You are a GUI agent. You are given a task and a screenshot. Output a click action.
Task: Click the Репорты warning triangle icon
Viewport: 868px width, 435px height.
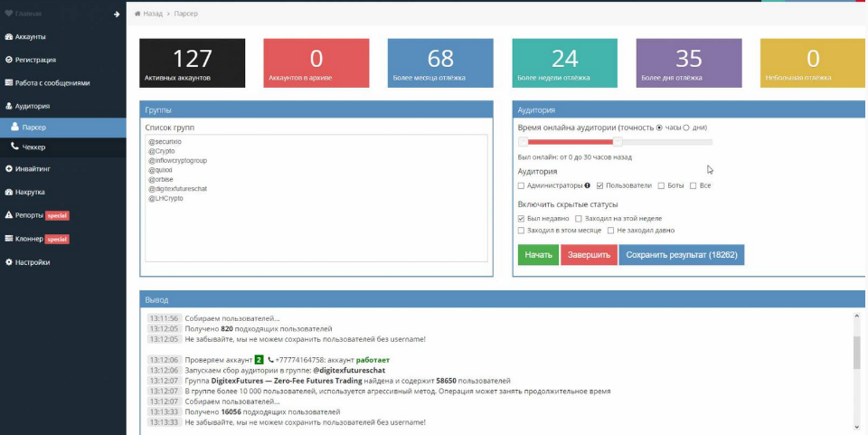tap(8, 215)
